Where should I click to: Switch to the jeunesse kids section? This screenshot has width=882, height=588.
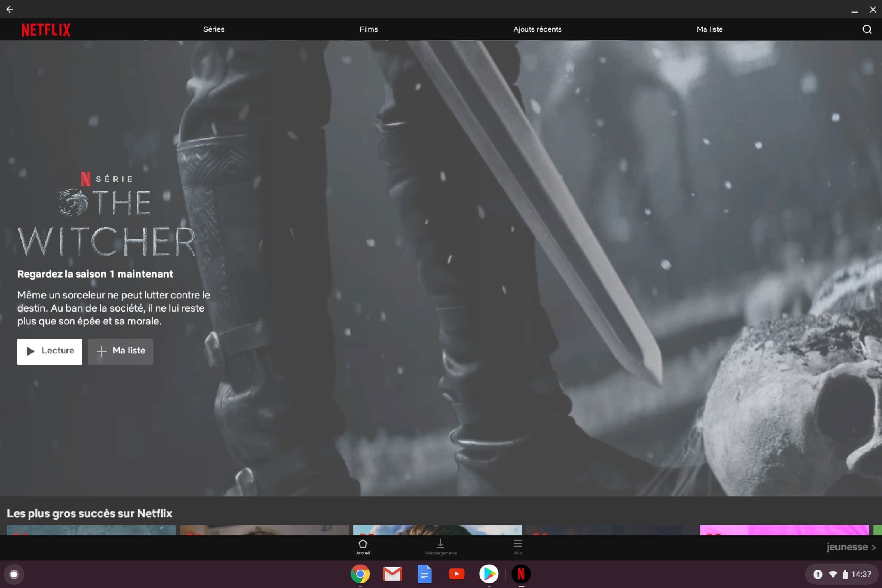851,547
